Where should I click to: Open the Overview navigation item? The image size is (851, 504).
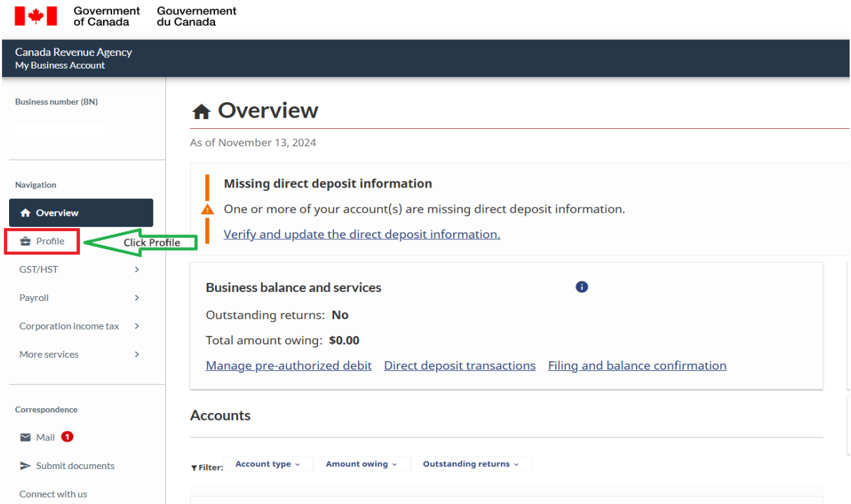[x=81, y=213]
